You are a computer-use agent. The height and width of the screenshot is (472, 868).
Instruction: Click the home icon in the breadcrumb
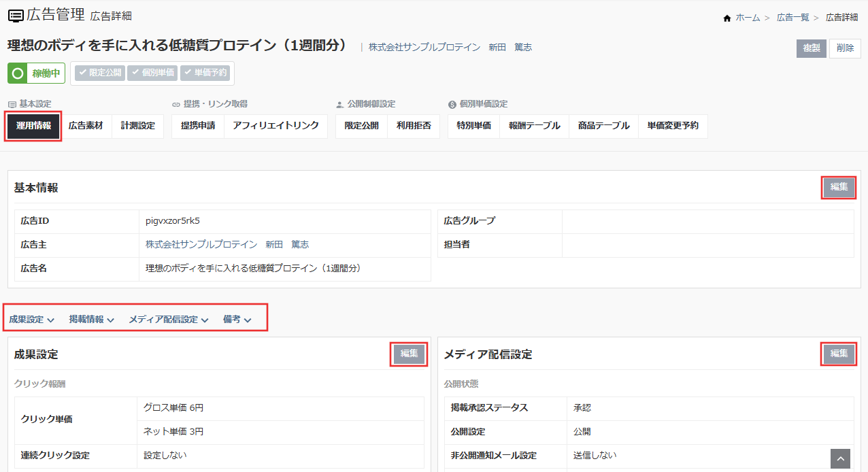point(727,18)
